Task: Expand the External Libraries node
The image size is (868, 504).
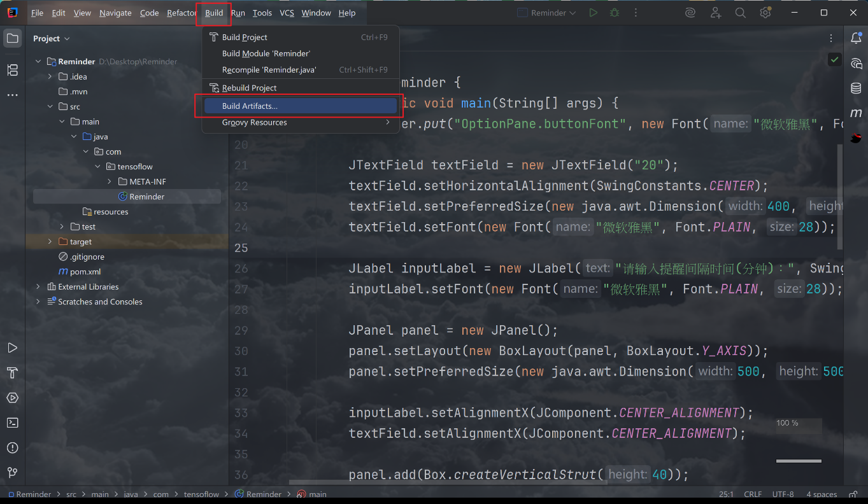Action: pyautogui.click(x=39, y=287)
